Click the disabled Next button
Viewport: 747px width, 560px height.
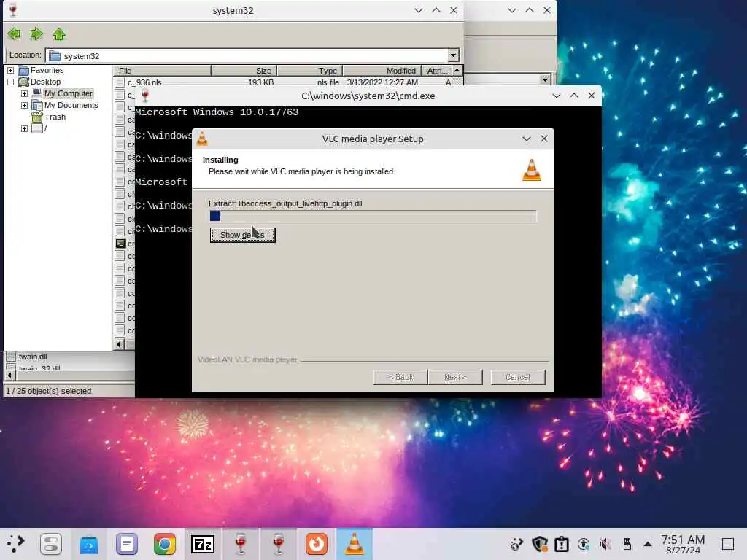(455, 377)
